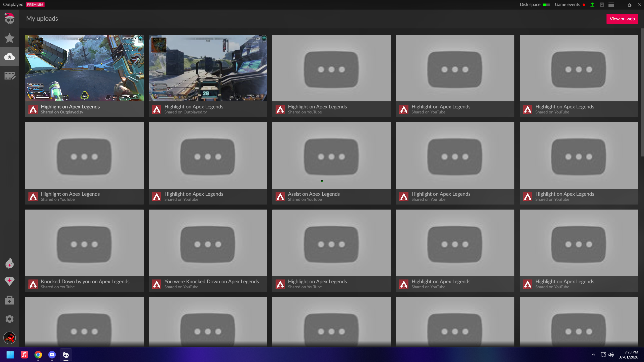Image resolution: width=644 pixels, height=362 pixels.
Task: Click the View on web button
Action: pos(622,19)
